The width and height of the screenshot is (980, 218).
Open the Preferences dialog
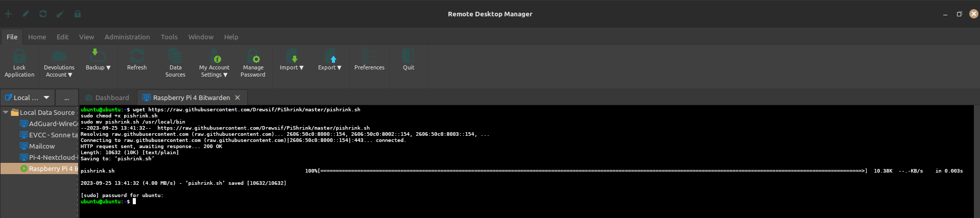[369, 56]
